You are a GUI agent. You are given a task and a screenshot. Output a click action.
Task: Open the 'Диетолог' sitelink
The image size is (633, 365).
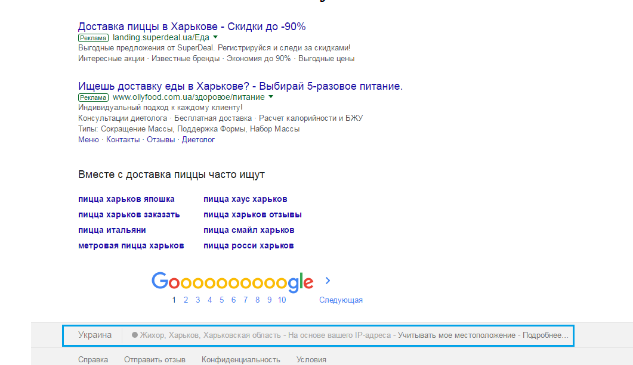coord(198,140)
